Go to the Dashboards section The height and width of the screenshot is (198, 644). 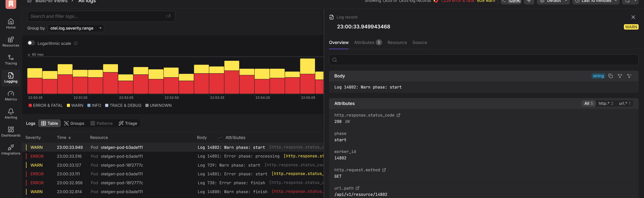point(11,132)
